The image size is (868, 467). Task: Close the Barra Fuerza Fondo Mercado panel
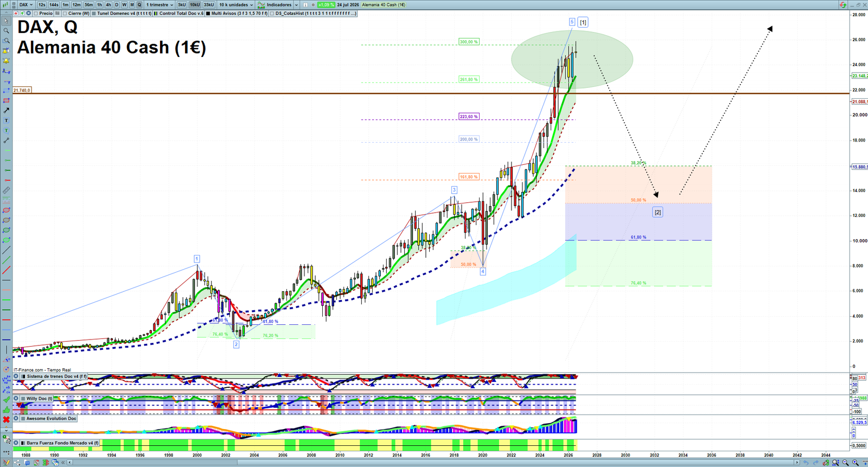16,443
